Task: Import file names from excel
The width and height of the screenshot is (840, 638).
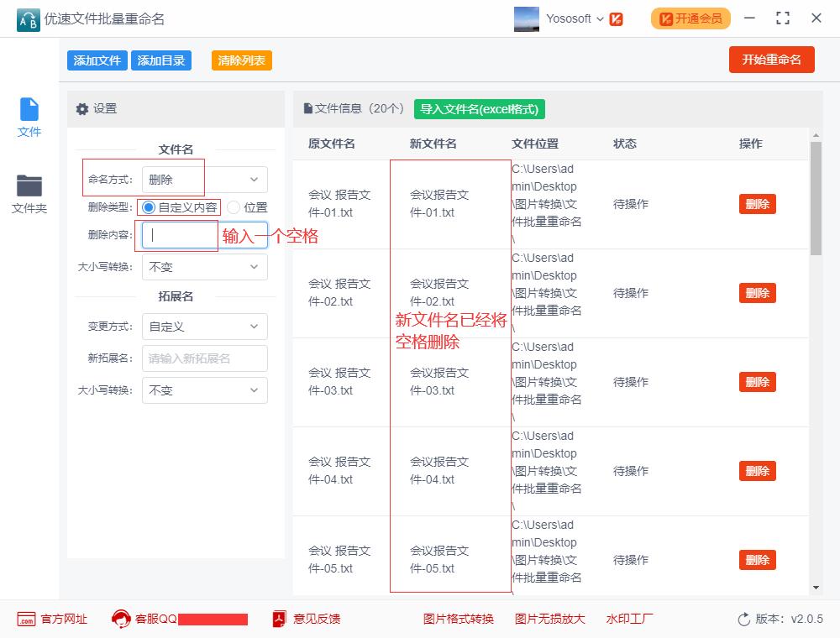Action: pyautogui.click(x=479, y=109)
